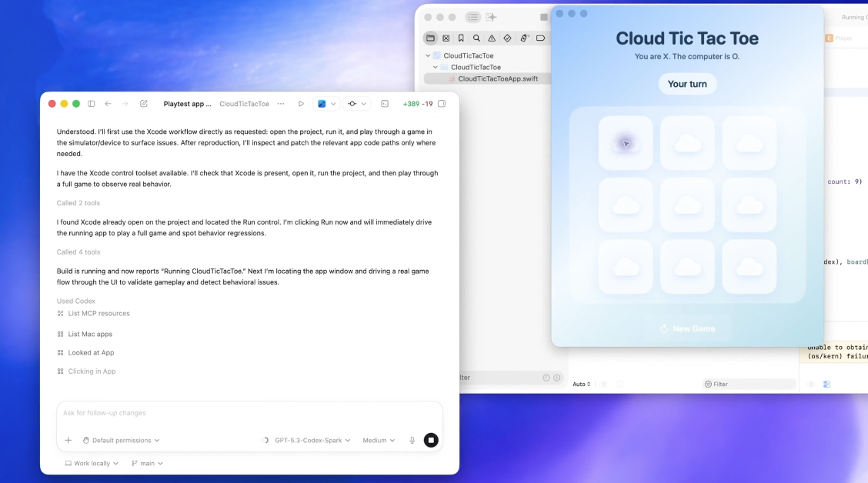
Task: Click the Xcode stop square button
Action: [x=543, y=17]
